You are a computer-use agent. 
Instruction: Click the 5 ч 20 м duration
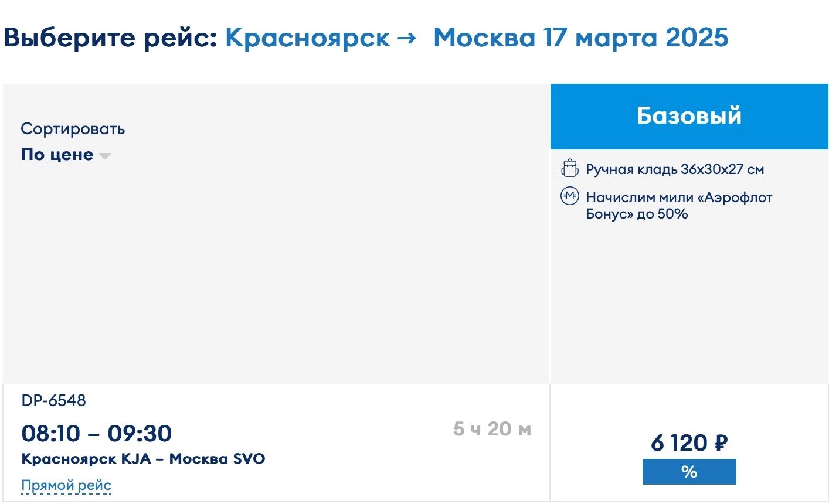(x=492, y=429)
